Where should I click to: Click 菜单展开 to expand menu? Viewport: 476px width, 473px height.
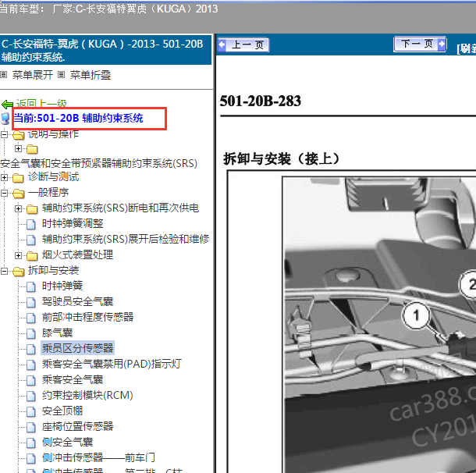(x=33, y=75)
